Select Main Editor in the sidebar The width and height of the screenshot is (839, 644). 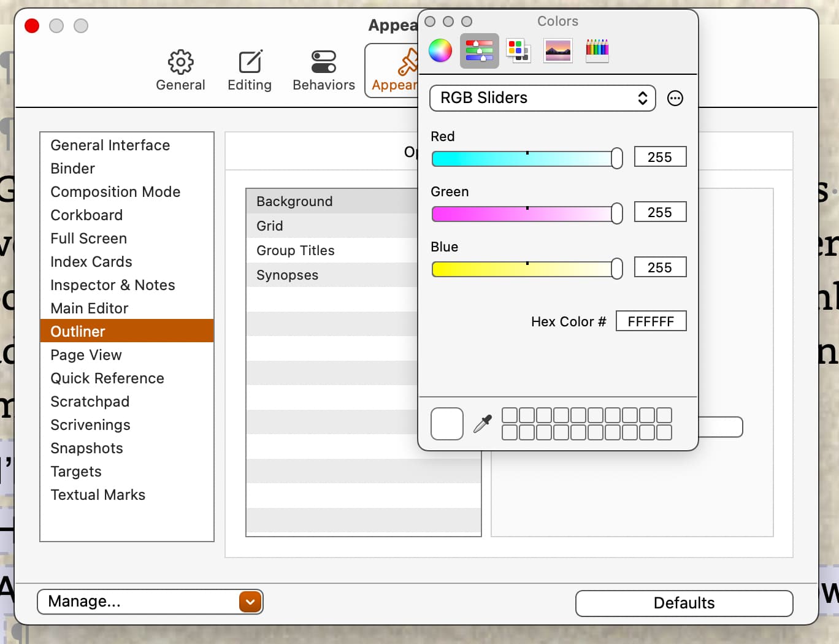pos(127,309)
